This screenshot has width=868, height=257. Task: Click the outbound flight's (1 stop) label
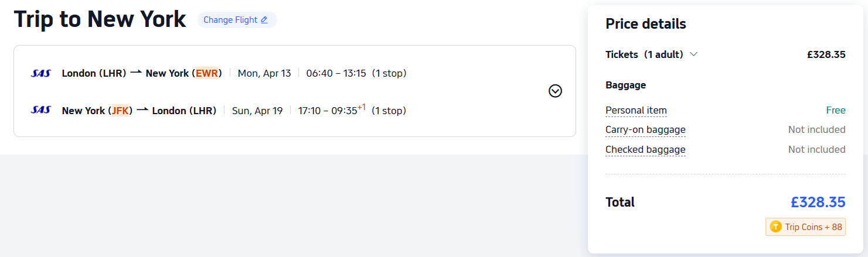coord(389,73)
